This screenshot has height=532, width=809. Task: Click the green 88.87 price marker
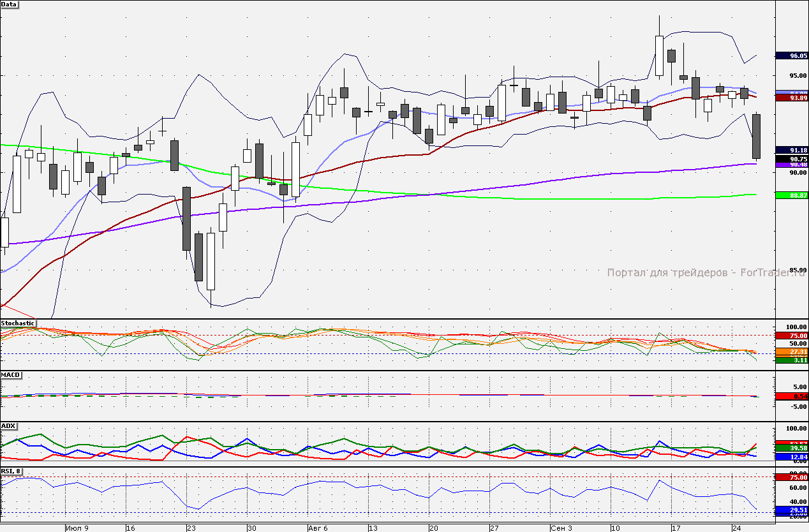792,195
